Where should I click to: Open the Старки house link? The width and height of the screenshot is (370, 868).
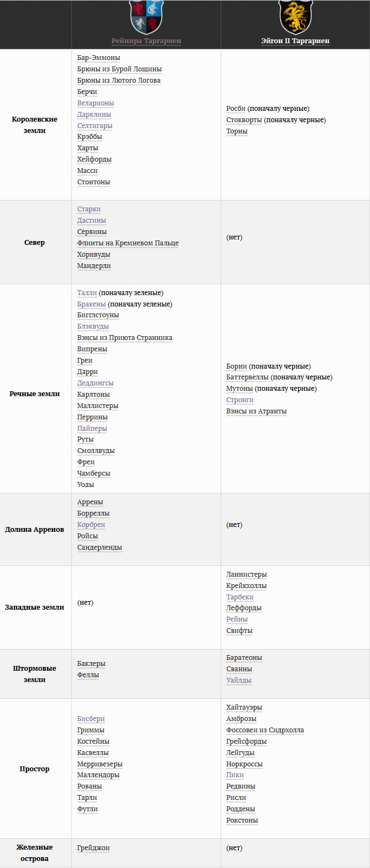coord(89,209)
